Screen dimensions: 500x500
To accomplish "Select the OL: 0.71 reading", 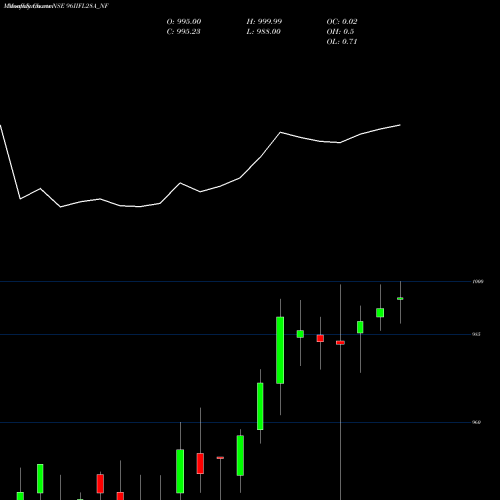I will click(342, 42).
